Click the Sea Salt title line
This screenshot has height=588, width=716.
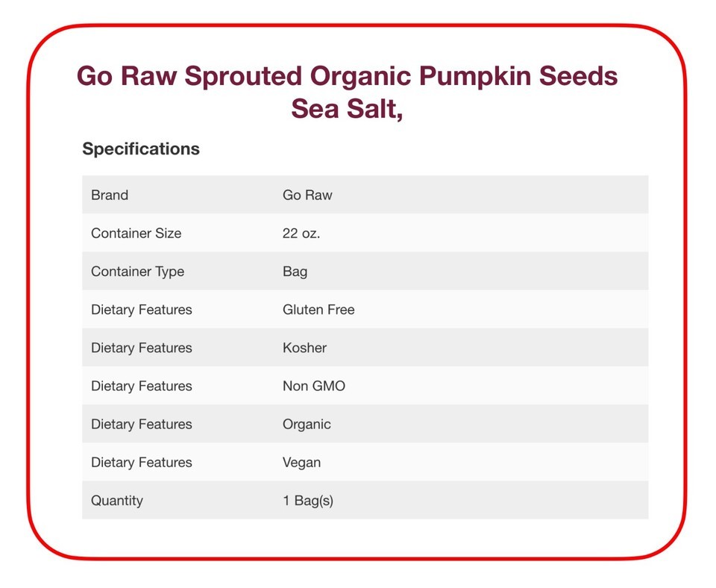347,109
